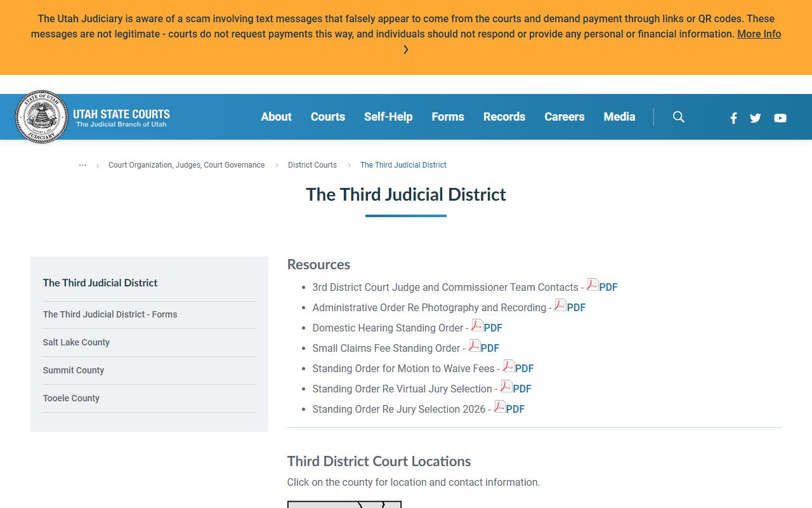The image size is (812, 508).
Task: Go to Court Organization, Judges, Court Governance breadcrumb
Action: [x=187, y=165]
